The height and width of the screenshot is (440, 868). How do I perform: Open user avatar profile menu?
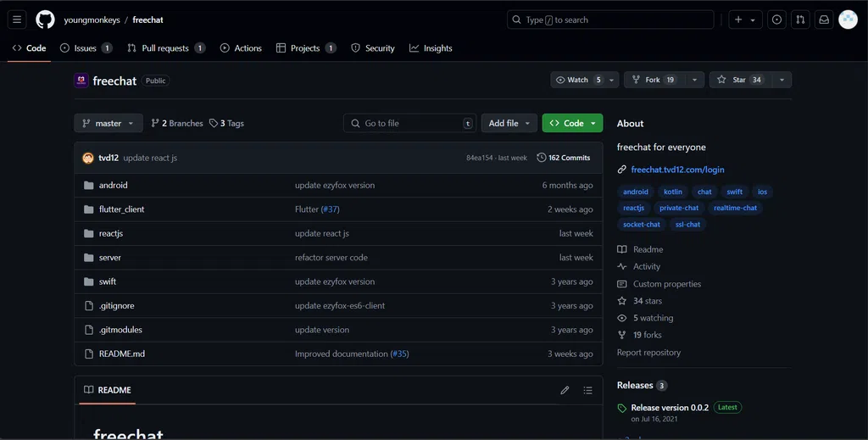point(848,20)
